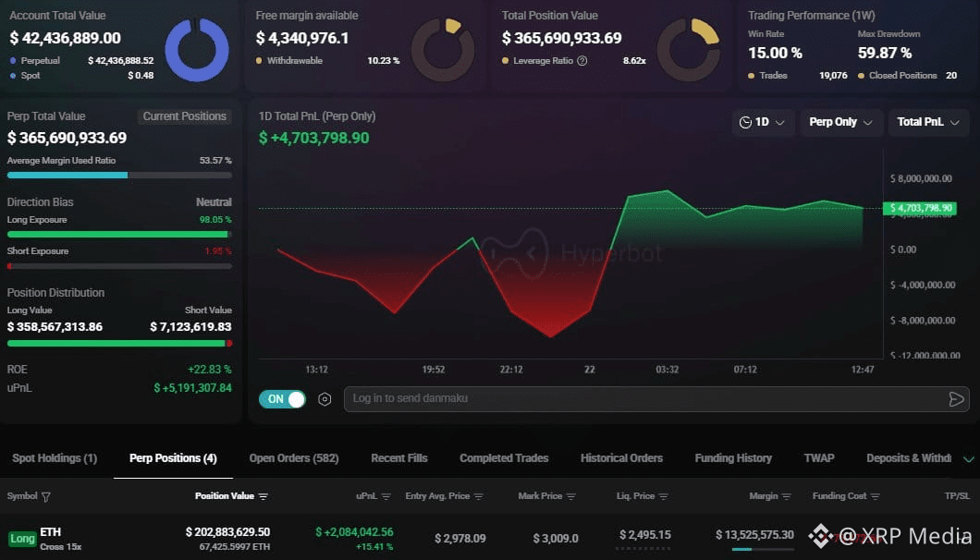Sort by Liq. Price column icon
The height and width of the screenshot is (560, 980).
point(663,496)
